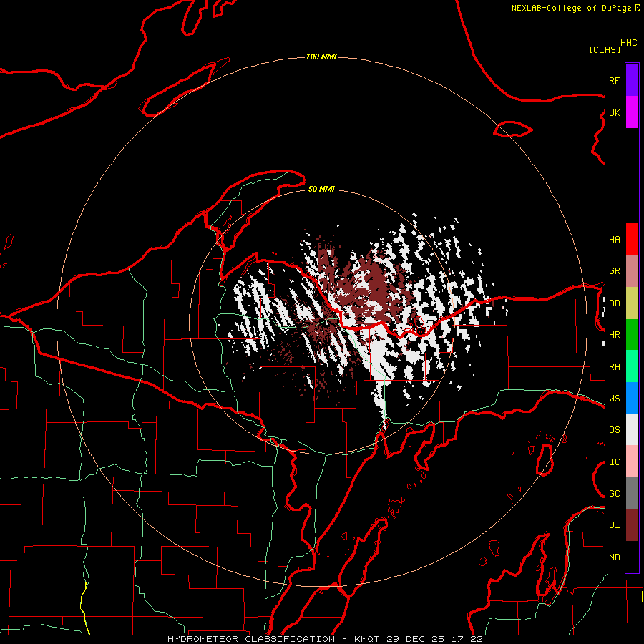The height and width of the screenshot is (644, 644).
Task: Click the ND black legend swatch
Action: point(632,557)
